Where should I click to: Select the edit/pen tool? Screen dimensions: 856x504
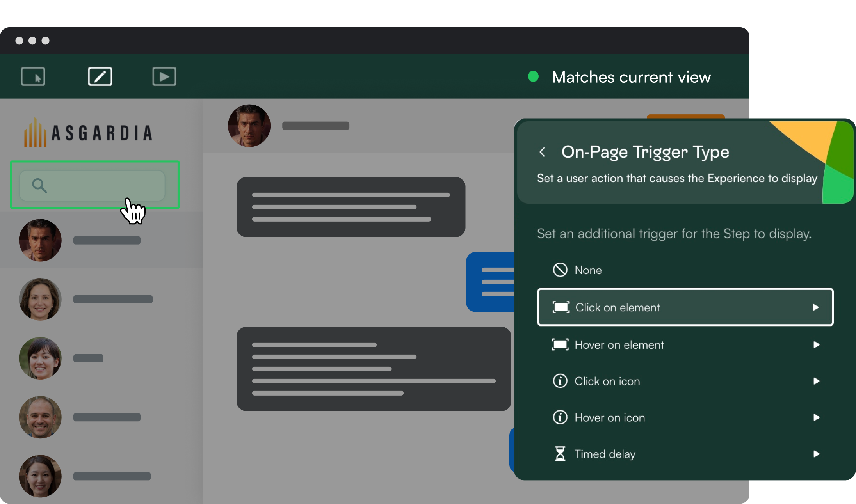coord(100,77)
